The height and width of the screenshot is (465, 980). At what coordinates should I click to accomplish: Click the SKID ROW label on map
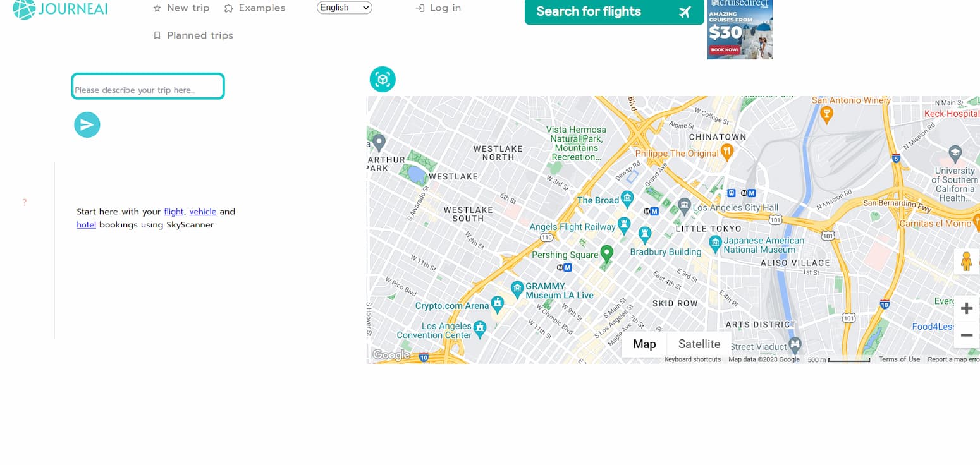(x=675, y=303)
